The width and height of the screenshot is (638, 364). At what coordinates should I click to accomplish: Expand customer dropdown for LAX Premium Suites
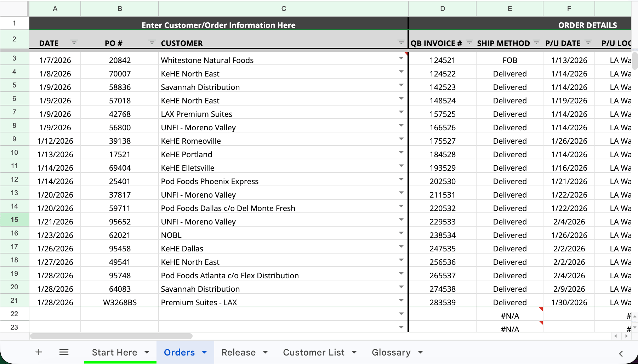pos(401,112)
